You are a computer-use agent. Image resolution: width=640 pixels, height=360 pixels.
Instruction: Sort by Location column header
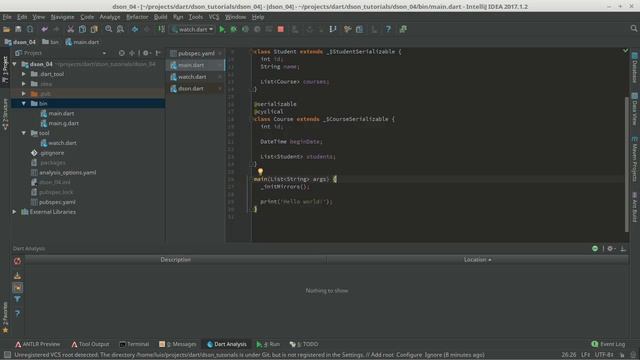pos(477,260)
